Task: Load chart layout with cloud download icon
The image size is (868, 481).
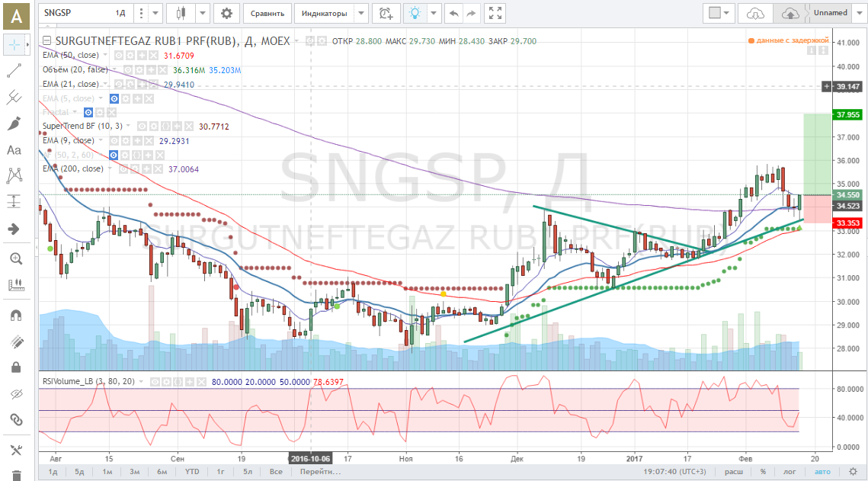Action: click(756, 13)
